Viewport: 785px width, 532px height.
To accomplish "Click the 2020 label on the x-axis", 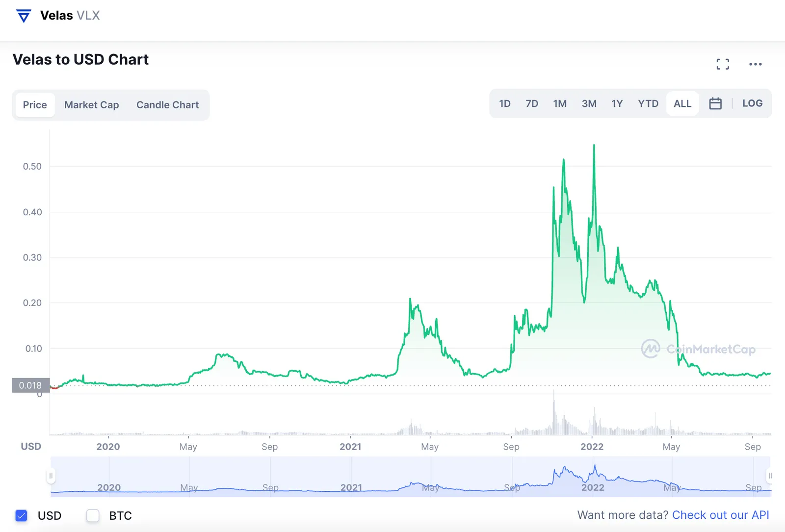I will click(x=108, y=447).
